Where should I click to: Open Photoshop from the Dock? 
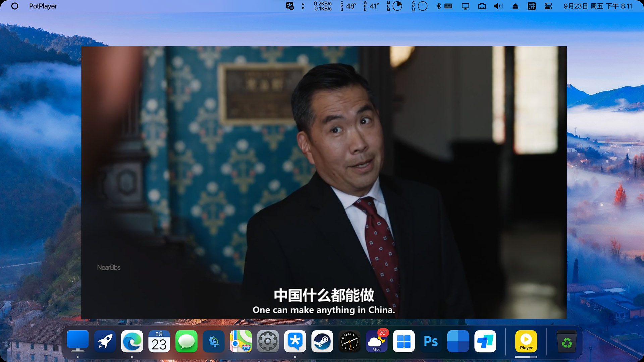431,341
